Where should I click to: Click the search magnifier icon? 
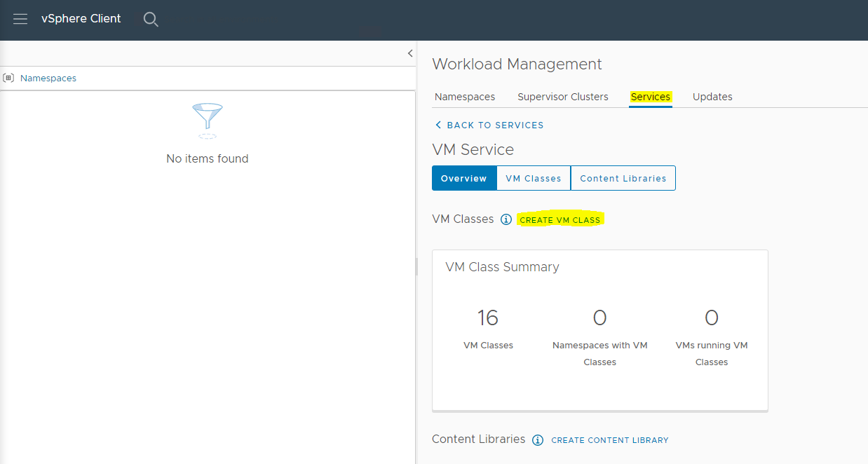[151, 20]
